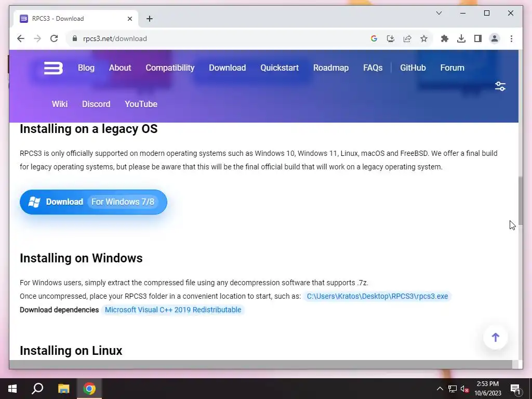Click the vertical page scrollbar thumb
Viewport: 532px width, 399px height.
coord(520,201)
